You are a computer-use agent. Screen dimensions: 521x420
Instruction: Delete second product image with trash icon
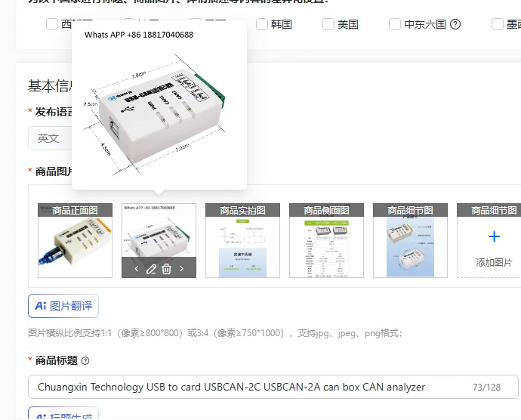tap(166, 269)
